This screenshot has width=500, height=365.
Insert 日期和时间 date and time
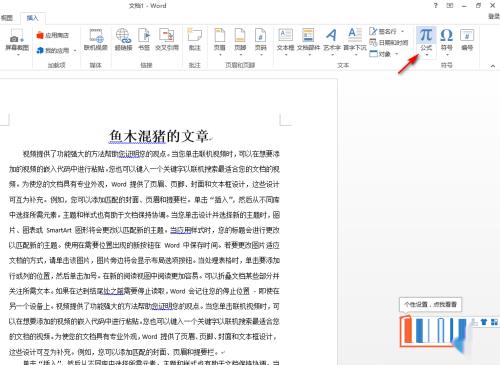click(x=389, y=43)
